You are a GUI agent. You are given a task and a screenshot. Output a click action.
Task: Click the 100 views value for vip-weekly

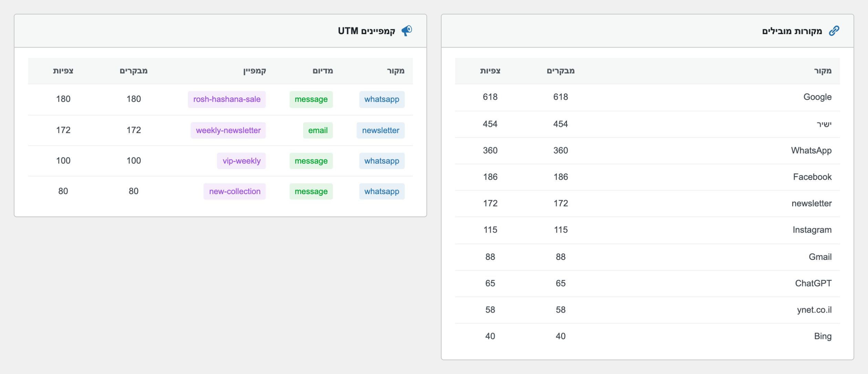(63, 161)
